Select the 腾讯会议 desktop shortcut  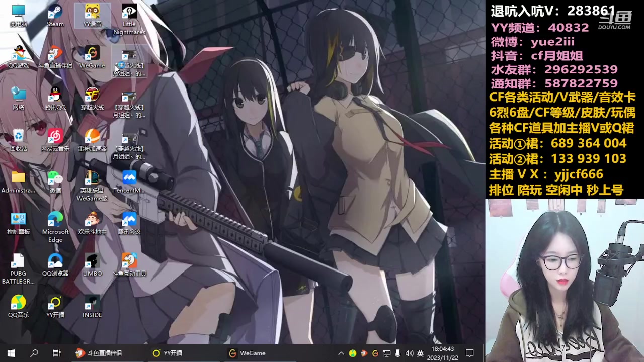tap(129, 224)
